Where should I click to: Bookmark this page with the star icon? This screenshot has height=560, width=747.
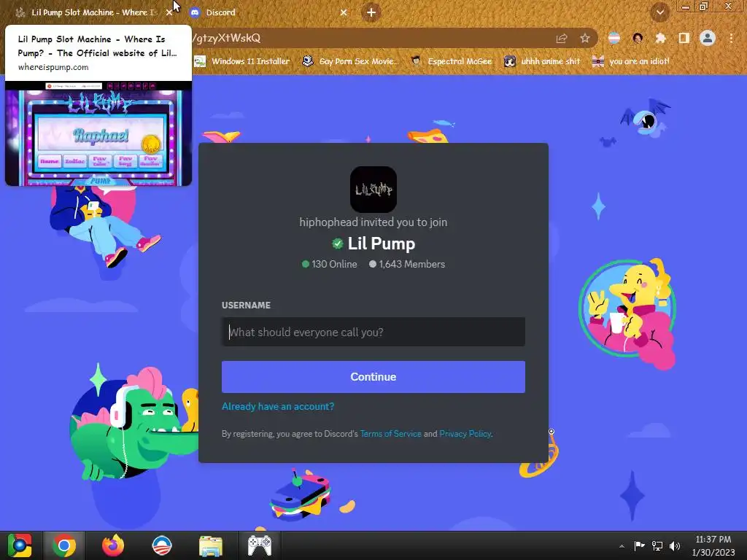click(x=585, y=39)
